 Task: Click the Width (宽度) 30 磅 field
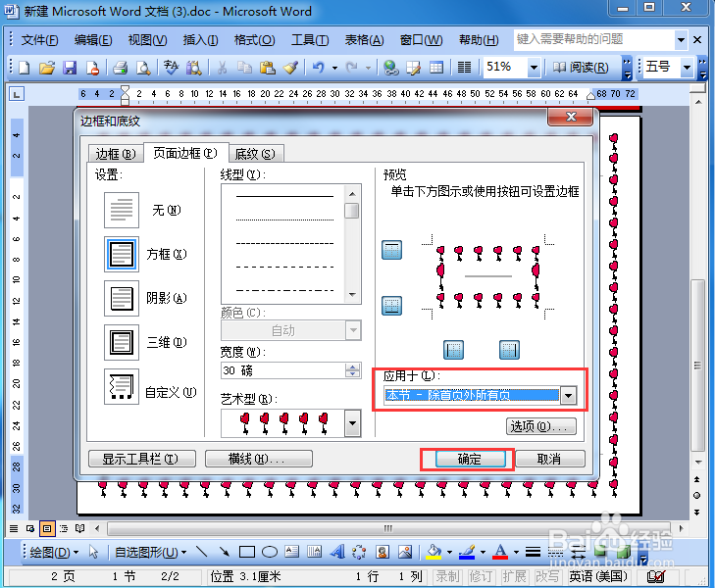283,370
